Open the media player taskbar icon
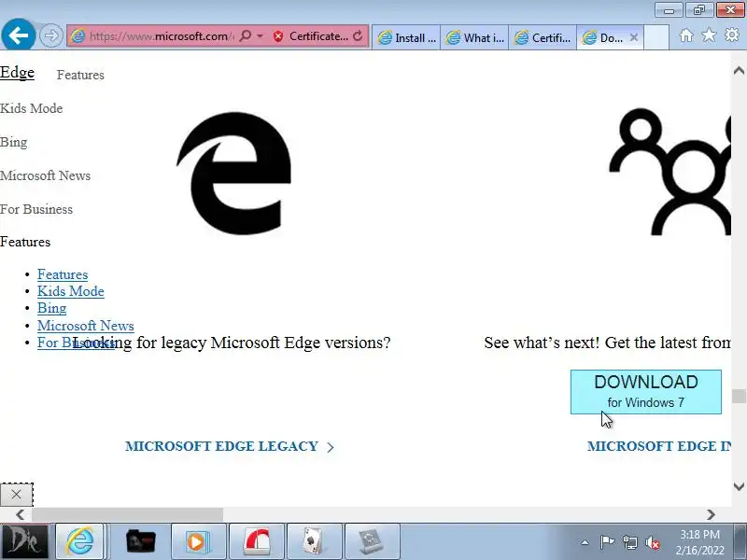The image size is (747, 560). [x=198, y=541]
